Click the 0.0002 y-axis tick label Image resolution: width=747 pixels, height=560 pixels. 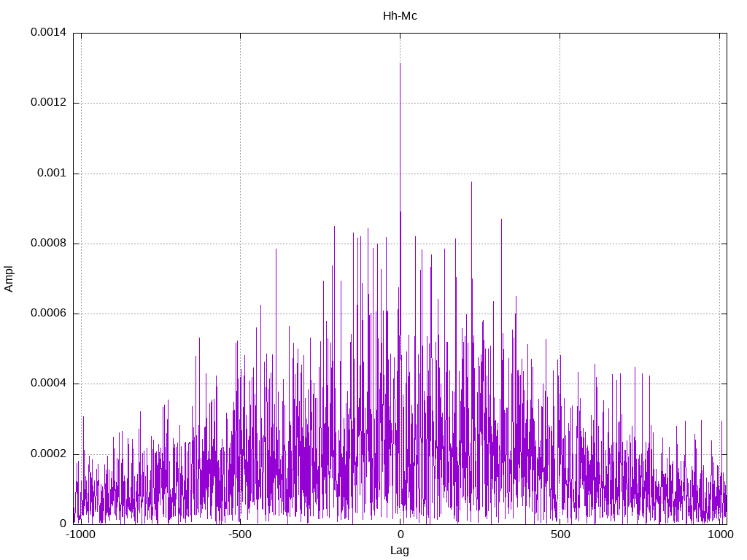48,454
